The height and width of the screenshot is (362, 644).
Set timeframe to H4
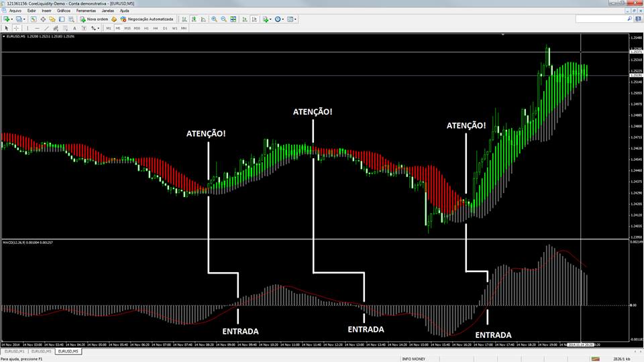156,28
